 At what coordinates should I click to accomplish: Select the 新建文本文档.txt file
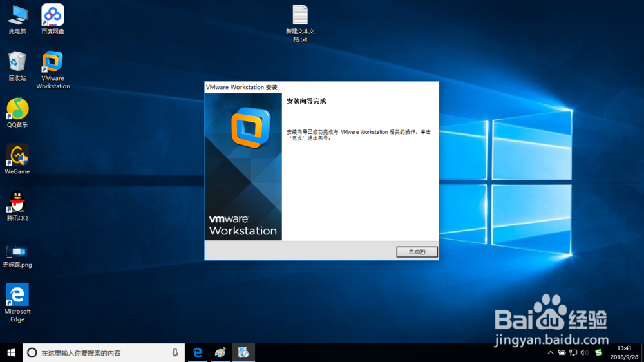click(x=300, y=23)
